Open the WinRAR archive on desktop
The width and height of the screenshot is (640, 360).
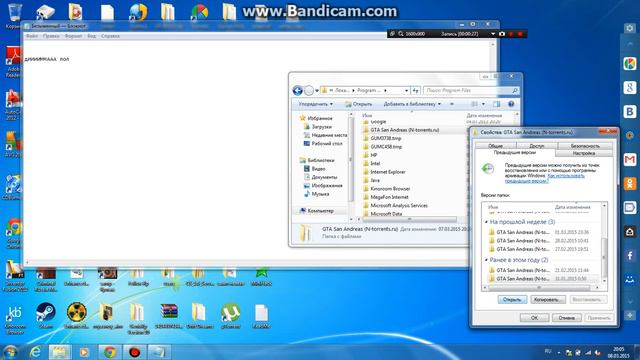point(169,316)
